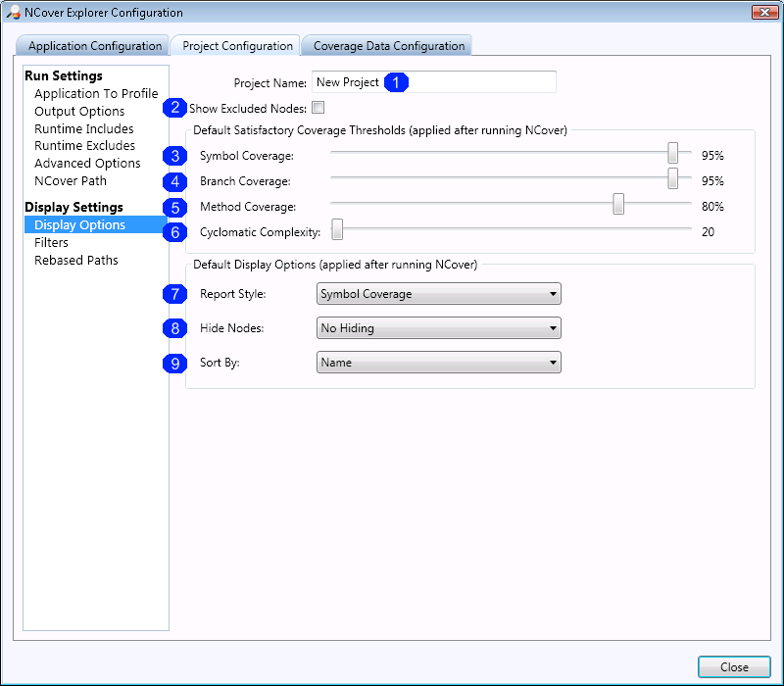
Task: Switch to the Application Configuration tab
Action: (92, 45)
